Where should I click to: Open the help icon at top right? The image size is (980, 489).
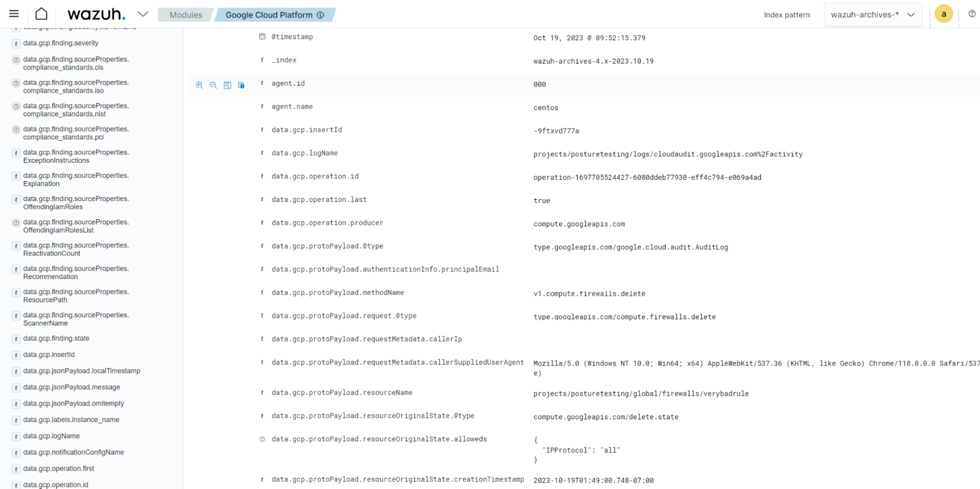click(972, 14)
